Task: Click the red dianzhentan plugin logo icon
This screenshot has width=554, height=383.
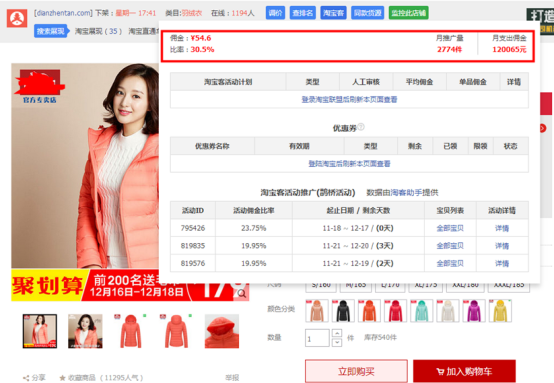Action: [17, 18]
